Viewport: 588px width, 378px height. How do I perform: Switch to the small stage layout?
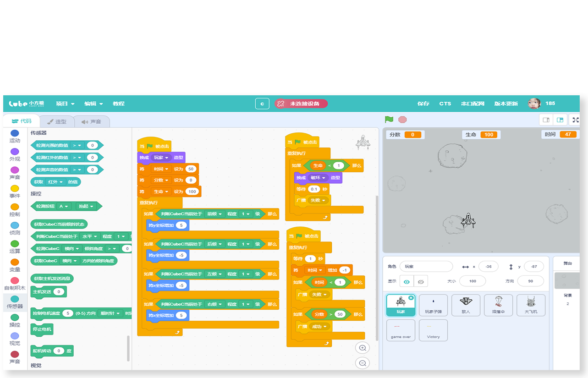click(x=546, y=120)
